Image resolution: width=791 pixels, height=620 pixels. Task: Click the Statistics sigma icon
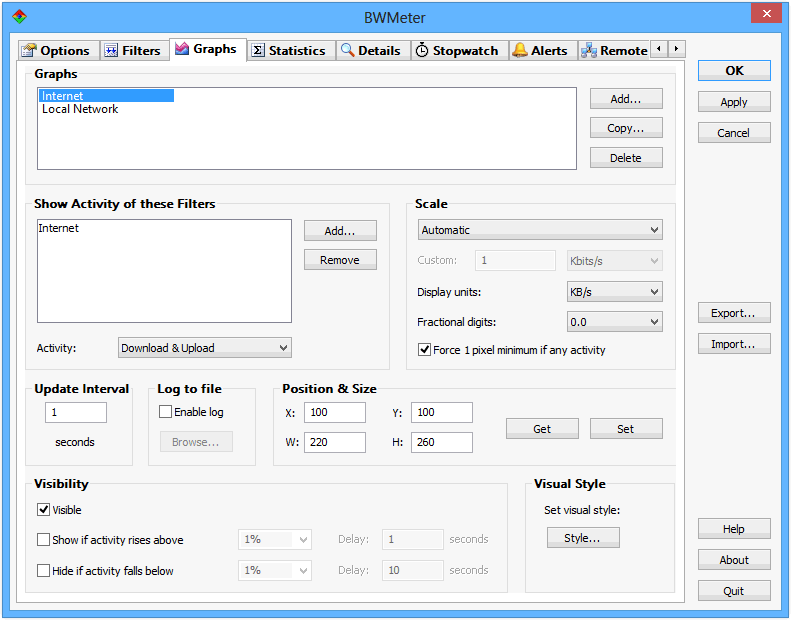click(258, 50)
